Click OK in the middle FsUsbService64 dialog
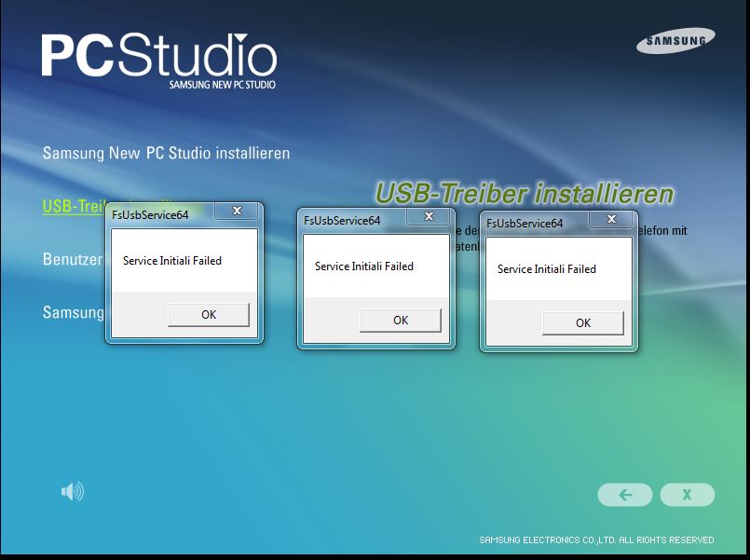 [x=401, y=321]
